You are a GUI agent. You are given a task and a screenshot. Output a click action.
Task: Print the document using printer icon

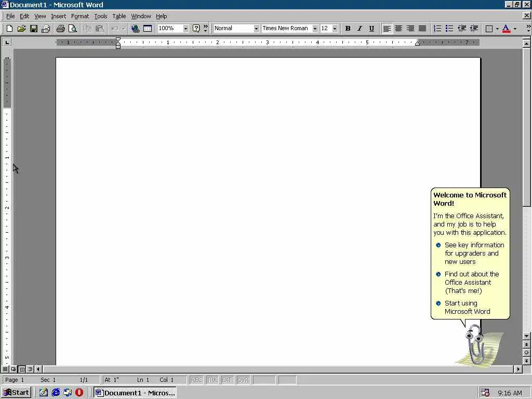click(60, 29)
